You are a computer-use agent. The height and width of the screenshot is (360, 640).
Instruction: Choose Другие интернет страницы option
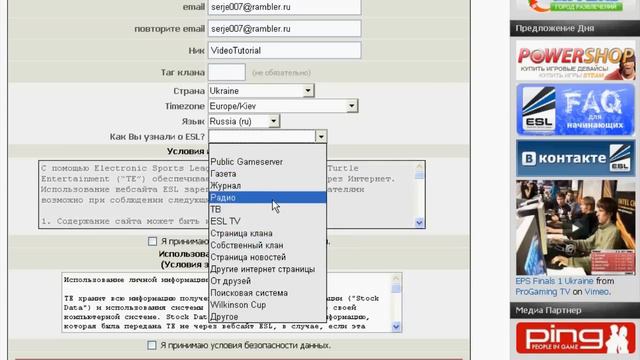pyautogui.click(x=267, y=269)
